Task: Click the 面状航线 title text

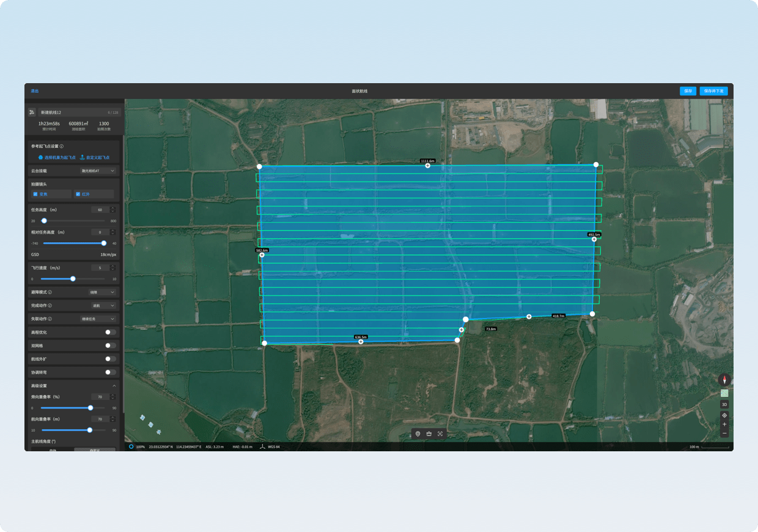Action: point(359,91)
